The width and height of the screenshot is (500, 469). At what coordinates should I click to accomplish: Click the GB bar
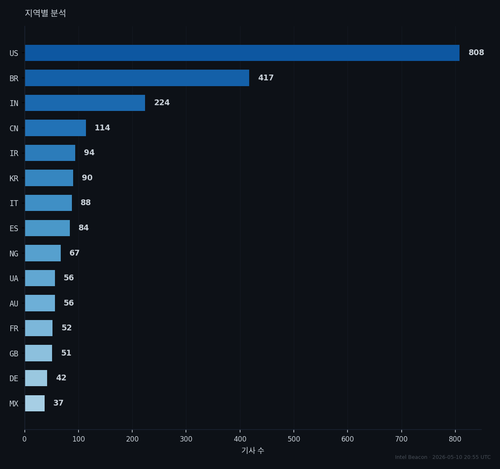click(x=38, y=353)
